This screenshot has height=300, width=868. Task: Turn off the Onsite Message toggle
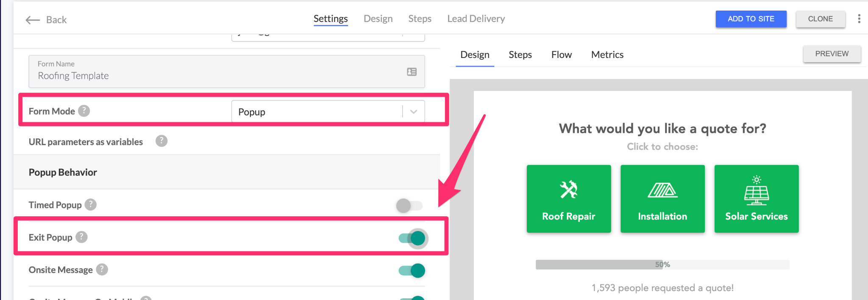click(412, 271)
